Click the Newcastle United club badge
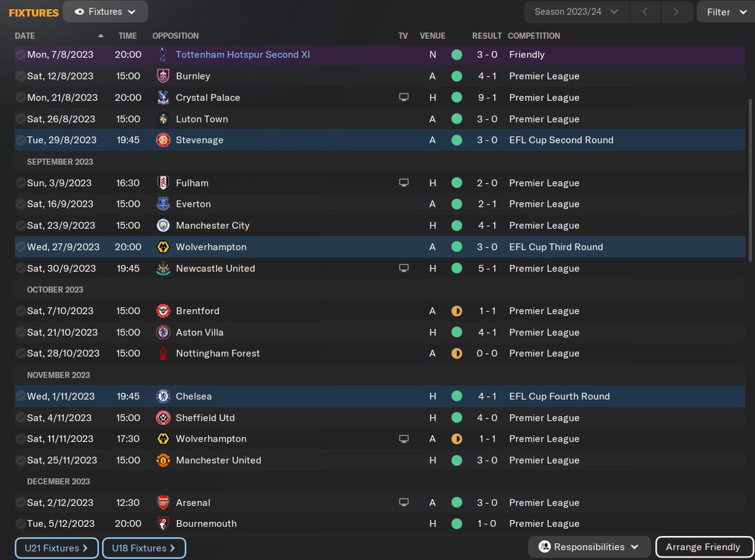Viewport: 755px width, 560px height. tap(163, 269)
